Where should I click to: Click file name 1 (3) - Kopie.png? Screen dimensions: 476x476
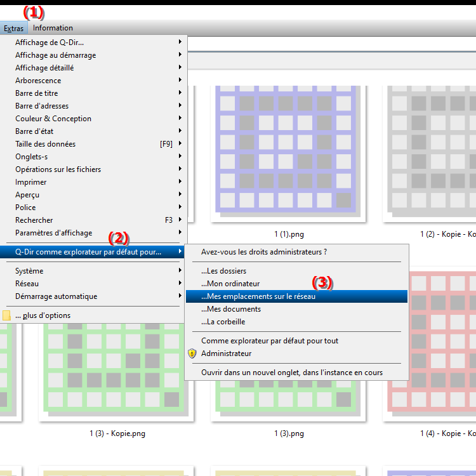click(117, 433)
